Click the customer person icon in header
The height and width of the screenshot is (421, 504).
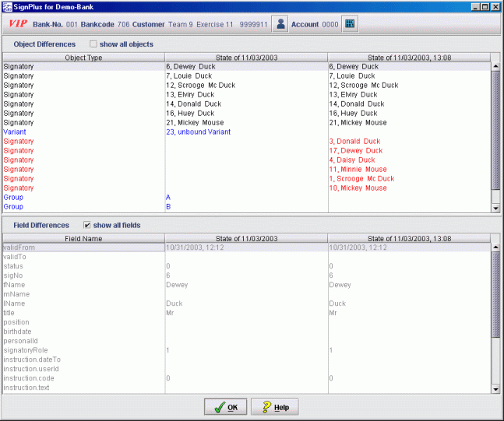tap(280, 24)
